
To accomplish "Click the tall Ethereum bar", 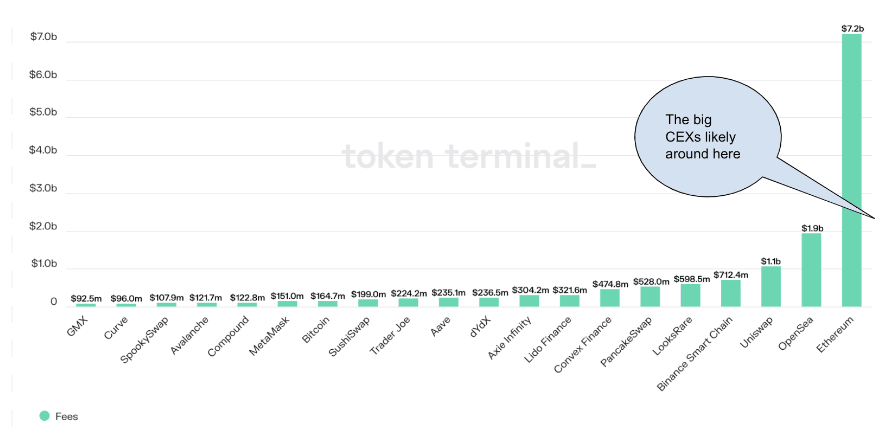I will click(x=851, y=170).
